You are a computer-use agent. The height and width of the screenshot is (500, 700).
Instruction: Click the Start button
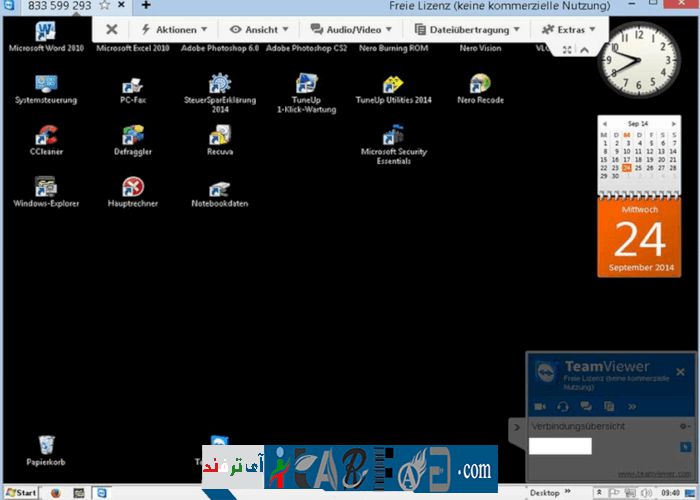point(20,493)
